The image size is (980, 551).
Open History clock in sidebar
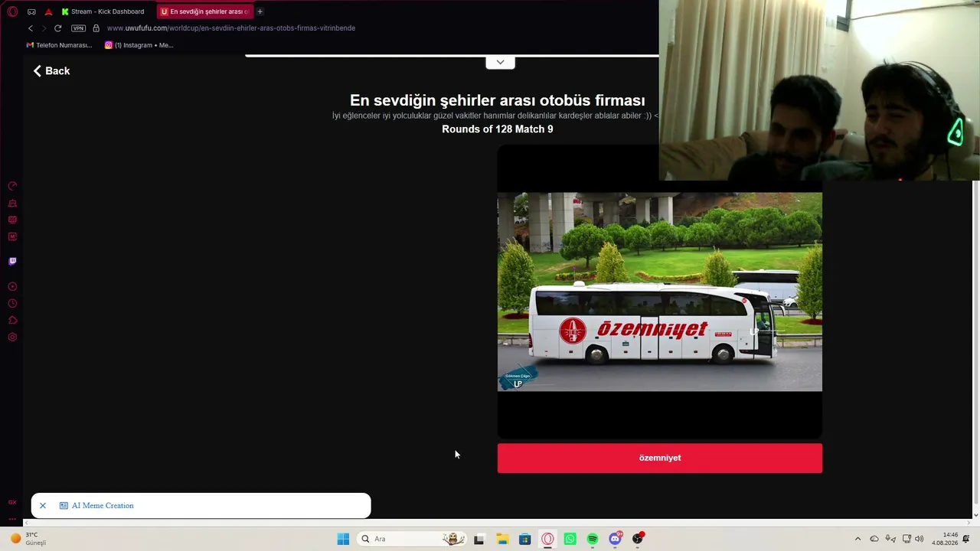coord(12,304)
